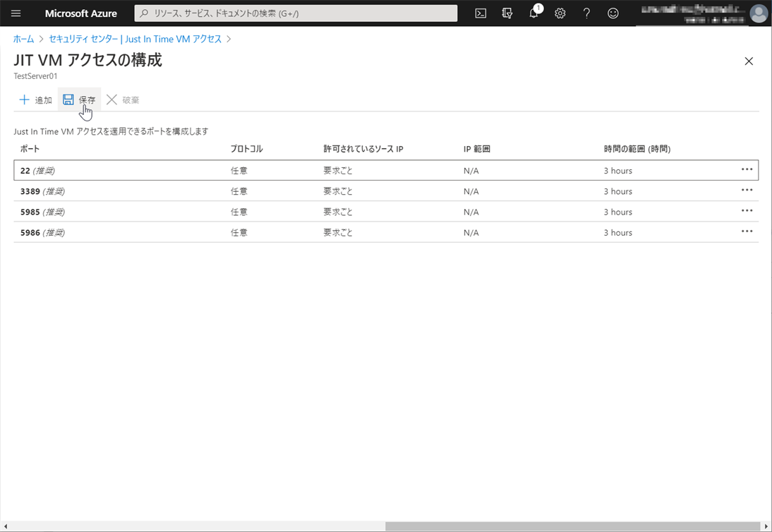The height and width of the screenshot is (532, 772).
Task: Open the account avatar menu
Action: pos(758,13)
